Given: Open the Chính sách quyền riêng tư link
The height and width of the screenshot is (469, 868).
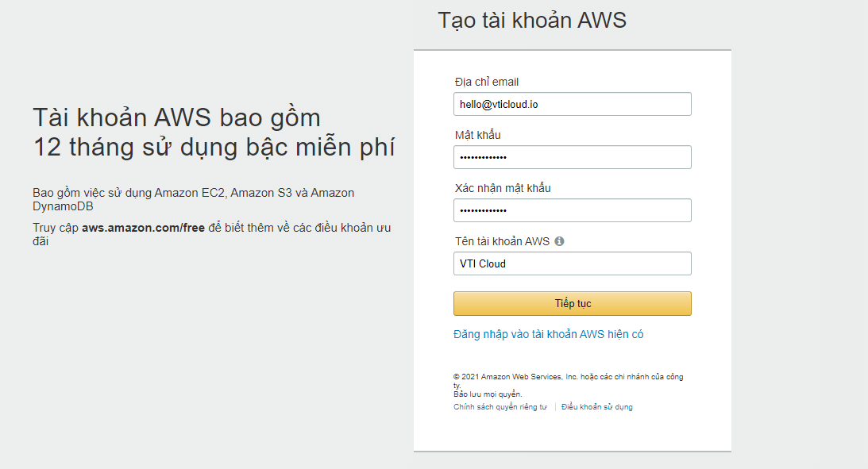Looking at the screenshot, I should tap(500, 407).
